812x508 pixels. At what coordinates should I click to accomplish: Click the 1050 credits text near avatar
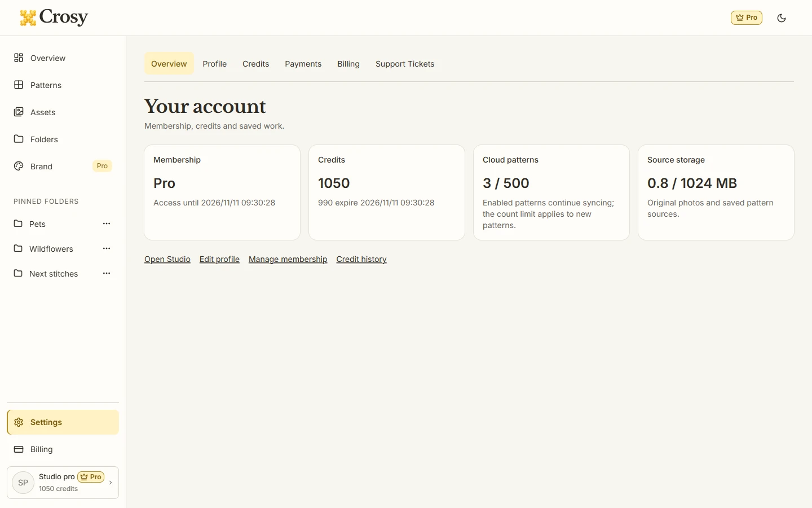(59, 489)
